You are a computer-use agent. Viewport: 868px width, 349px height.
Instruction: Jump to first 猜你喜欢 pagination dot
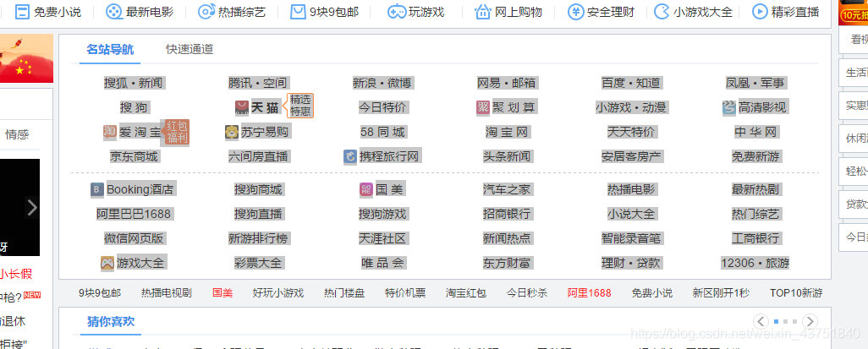[776, 321]
